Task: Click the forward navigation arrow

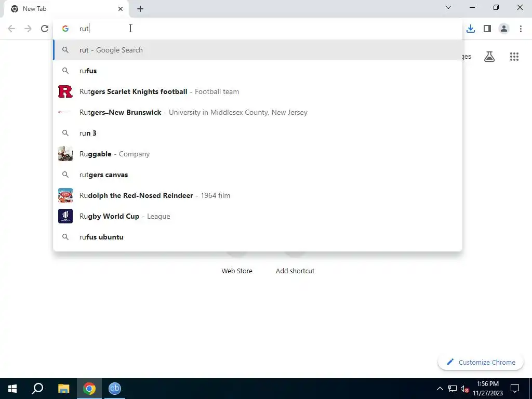Action: tap(28, 29)
